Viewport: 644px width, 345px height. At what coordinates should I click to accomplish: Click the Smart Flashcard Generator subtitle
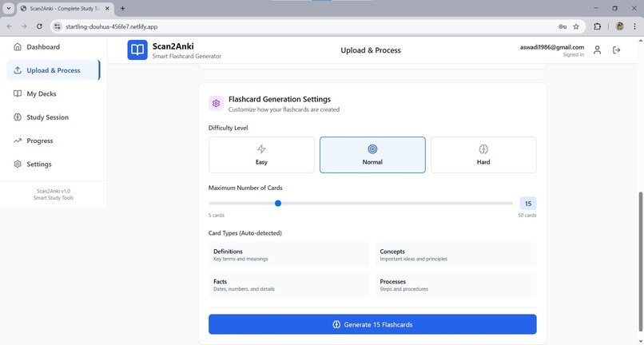(x=187, y=56)
